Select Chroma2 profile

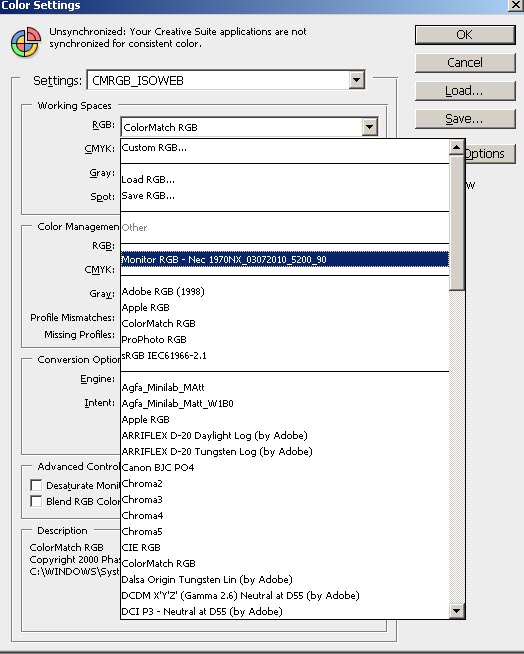pyautogui.click(x=285, y=483)
